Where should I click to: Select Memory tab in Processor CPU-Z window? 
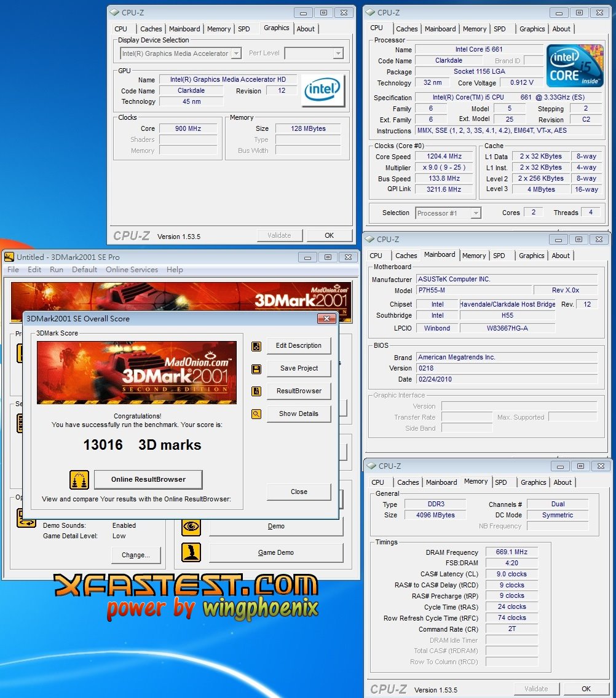click(x=475, y=29)
